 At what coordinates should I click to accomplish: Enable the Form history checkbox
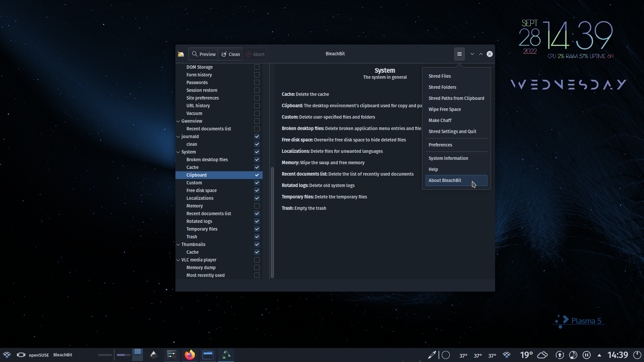pos(257,75)
